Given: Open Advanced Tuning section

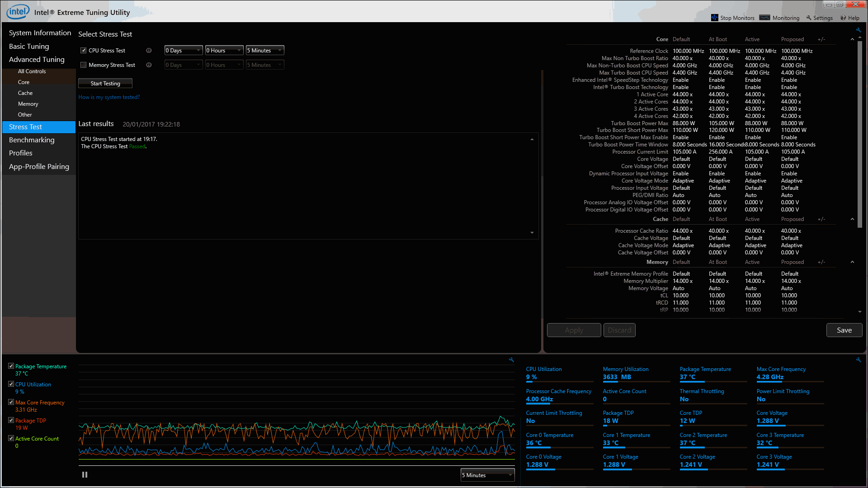Looking at the screenshot, I should pyautogui.click(x=37, y=59).
